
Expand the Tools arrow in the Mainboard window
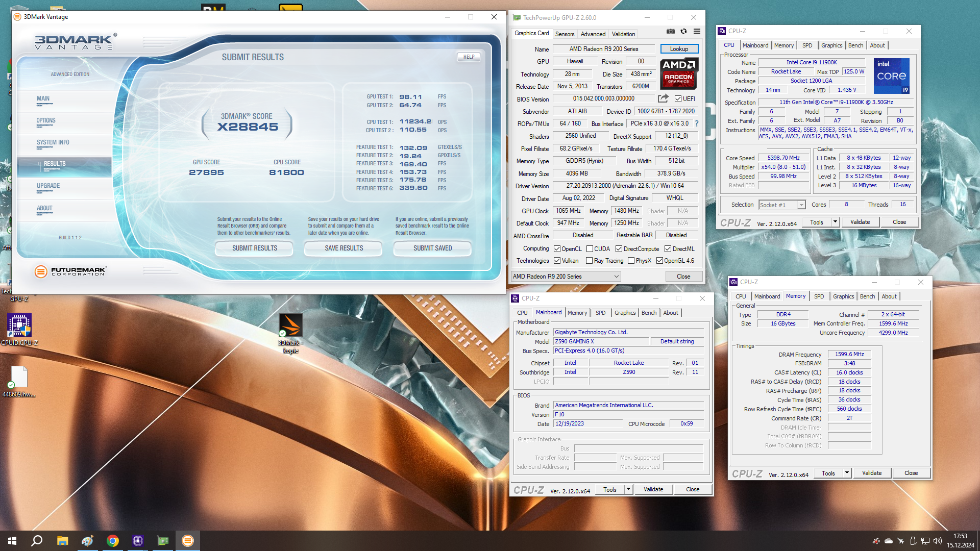point(628,489)
